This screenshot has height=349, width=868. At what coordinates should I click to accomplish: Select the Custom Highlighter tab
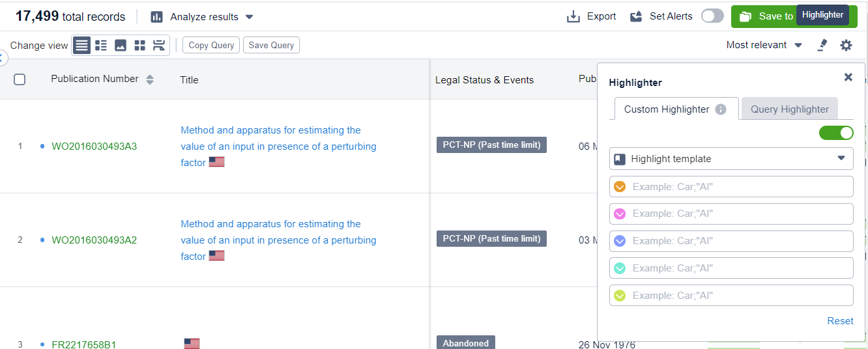666,109
